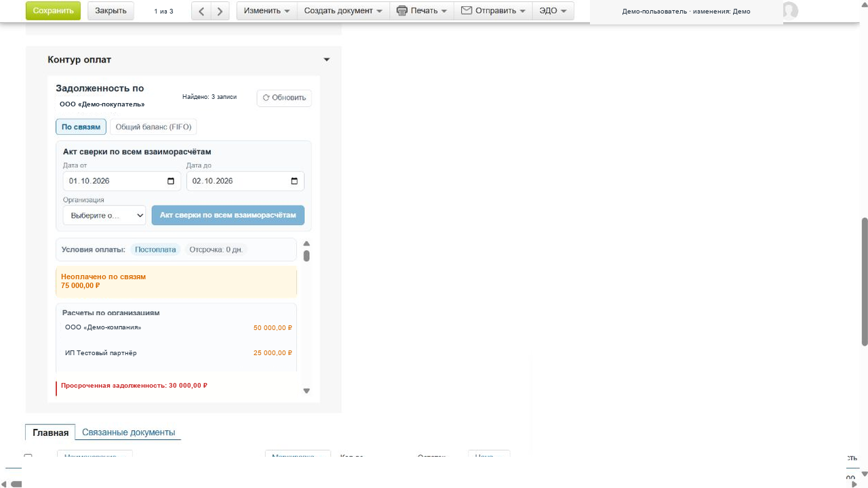Open calendar picker in 'Дата до' field

pyautogui.click(x=294, y=181)
